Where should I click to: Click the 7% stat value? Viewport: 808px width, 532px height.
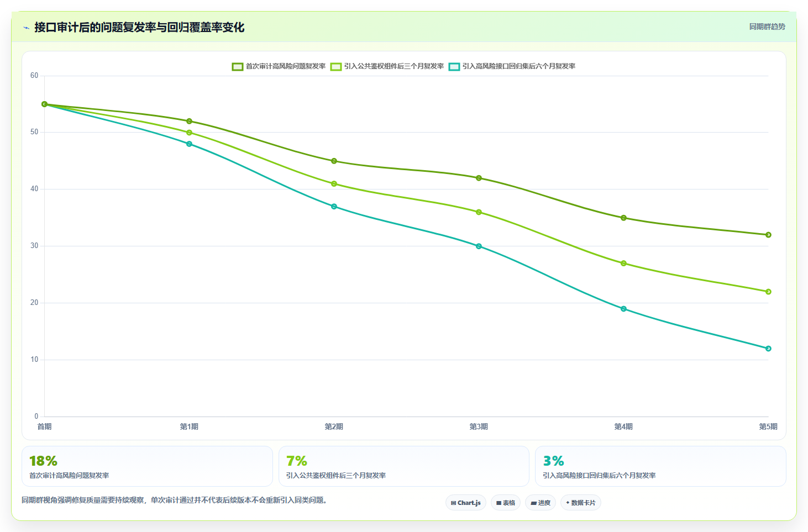[x=296, y=461]
